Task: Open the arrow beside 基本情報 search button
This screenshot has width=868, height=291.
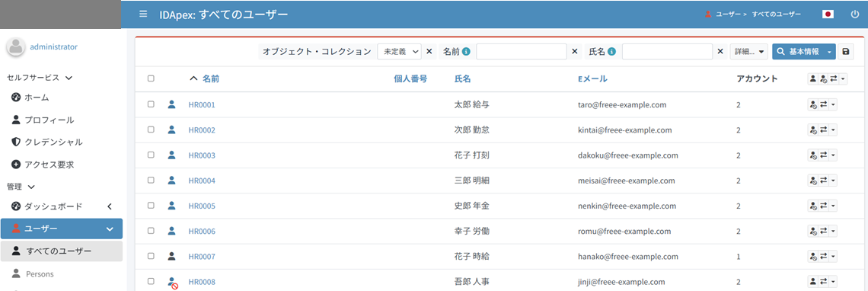Action: [830, 52]
